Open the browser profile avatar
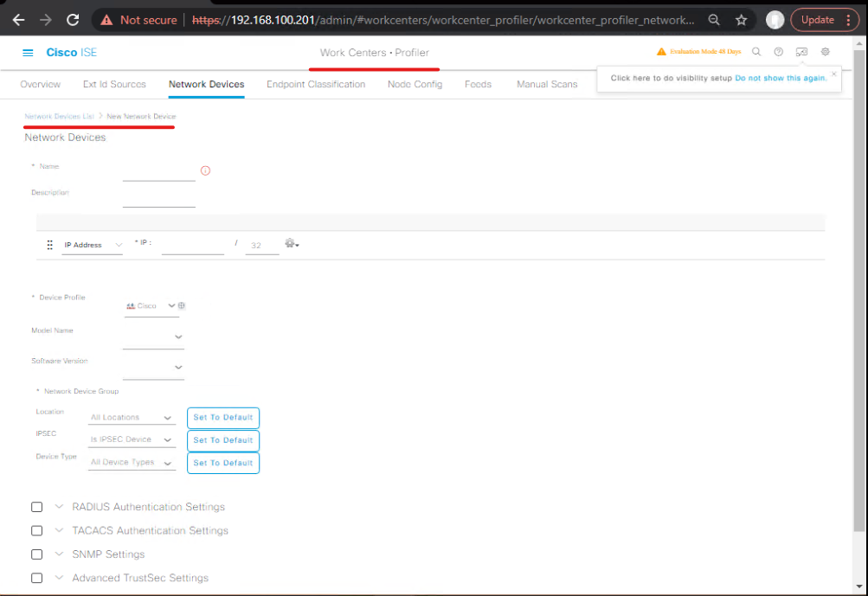 tap(775, 20)
